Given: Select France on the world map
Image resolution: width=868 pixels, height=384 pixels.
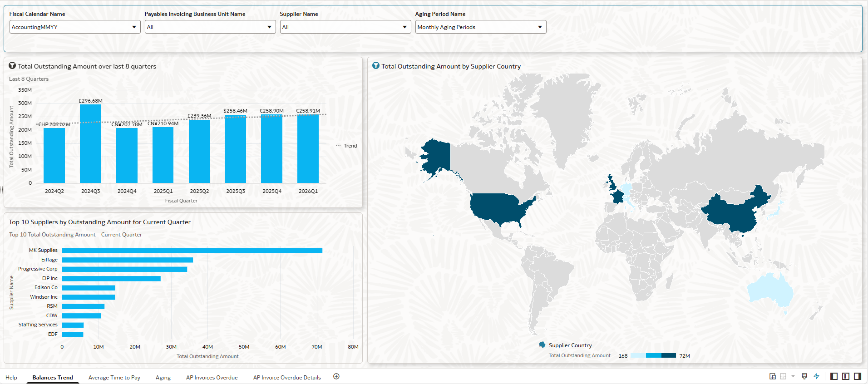Looking at the screenshot, I should (617, 197).
